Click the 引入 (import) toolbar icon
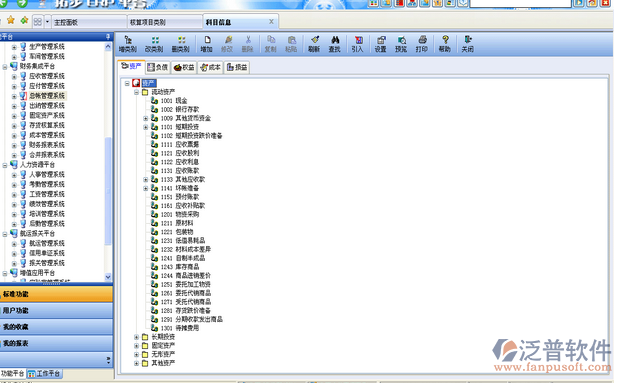Screen dimensions: 622x383 click(357, 44)
